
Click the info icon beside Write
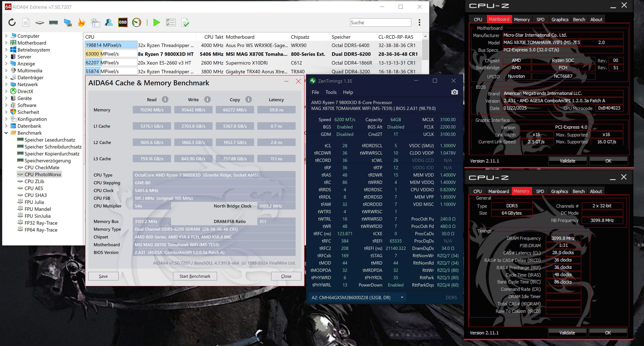[207, 100]
